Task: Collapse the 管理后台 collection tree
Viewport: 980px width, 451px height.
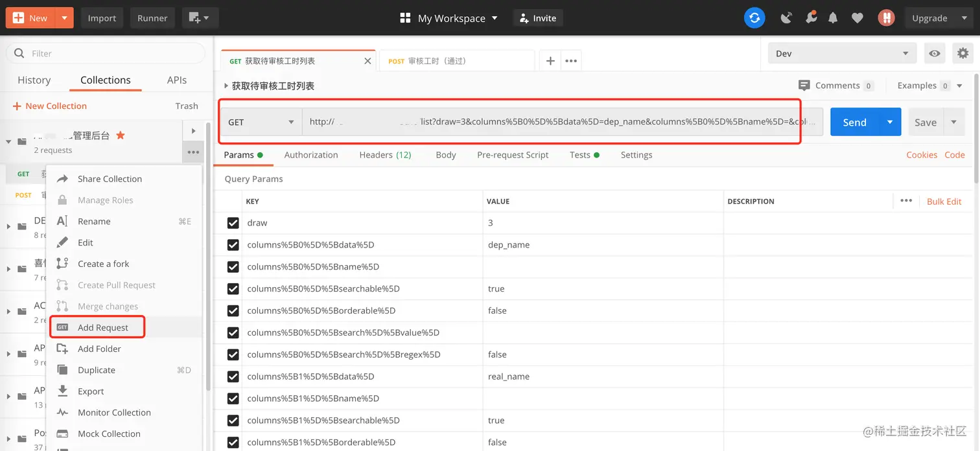Action: pos(8,141)
